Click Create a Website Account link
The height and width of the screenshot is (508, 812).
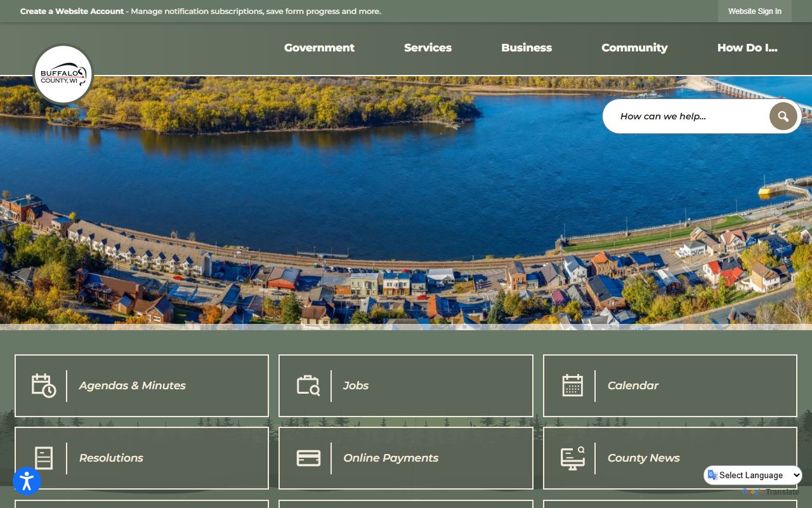coord(72,11)
